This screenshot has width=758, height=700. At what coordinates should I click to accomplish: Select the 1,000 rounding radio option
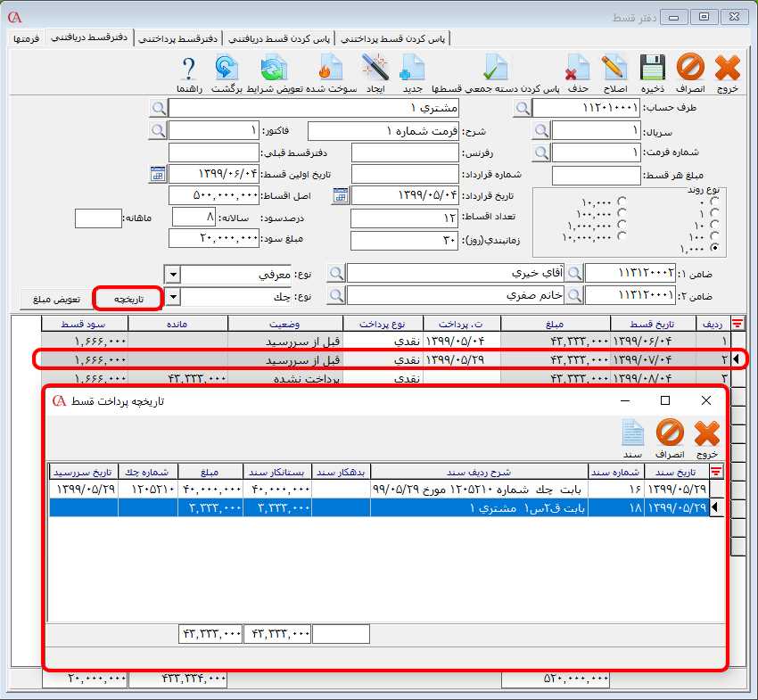click(x=714, y=248)
